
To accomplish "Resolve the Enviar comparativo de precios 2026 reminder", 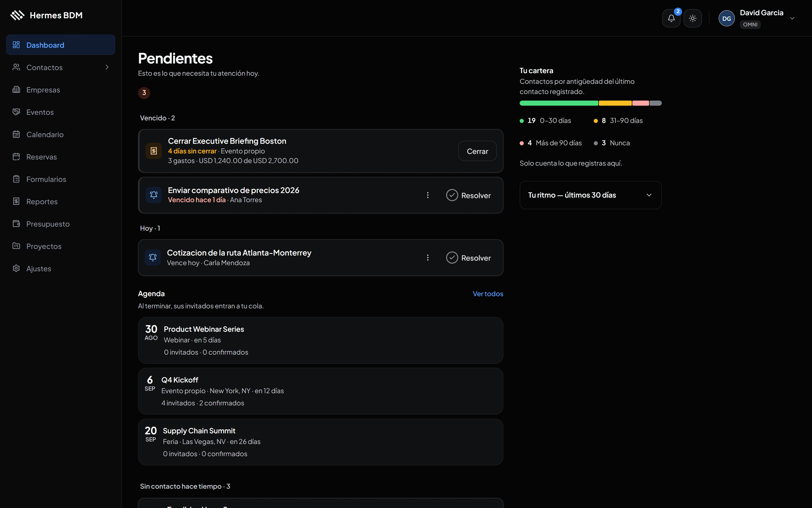I will 468,195.
